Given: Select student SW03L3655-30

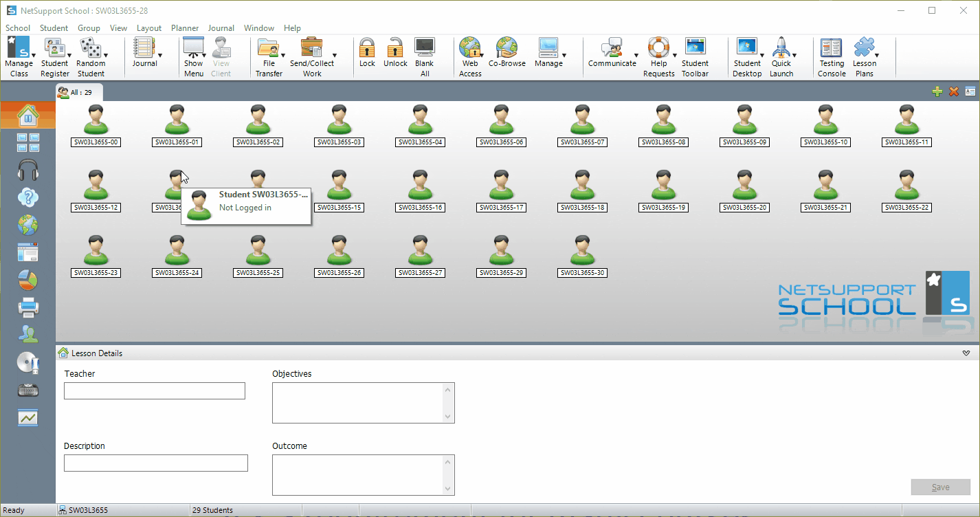Looking at the screenshot, I should (x=583, y=256).
